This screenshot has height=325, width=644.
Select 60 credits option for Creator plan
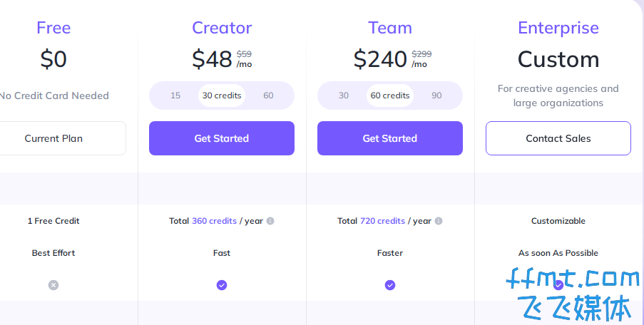click(268, 96)
